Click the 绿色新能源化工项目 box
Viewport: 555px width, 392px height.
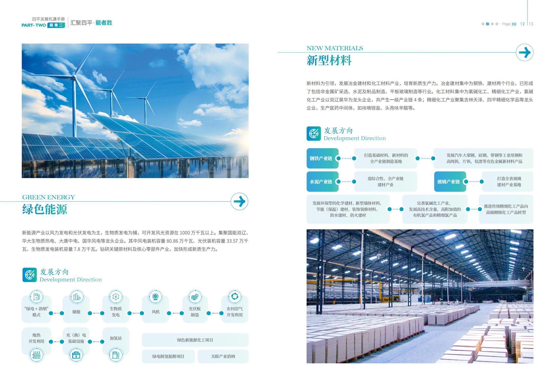pyautogui.click(x=195, y=340)
